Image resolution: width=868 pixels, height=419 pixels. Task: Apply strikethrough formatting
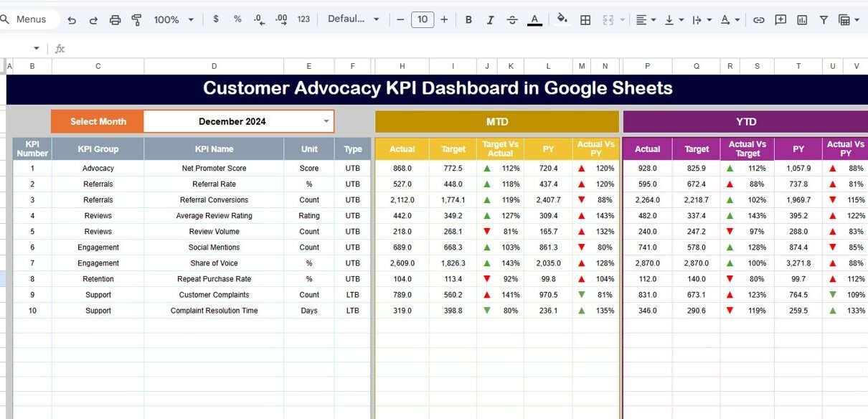[x=512, y=20]
